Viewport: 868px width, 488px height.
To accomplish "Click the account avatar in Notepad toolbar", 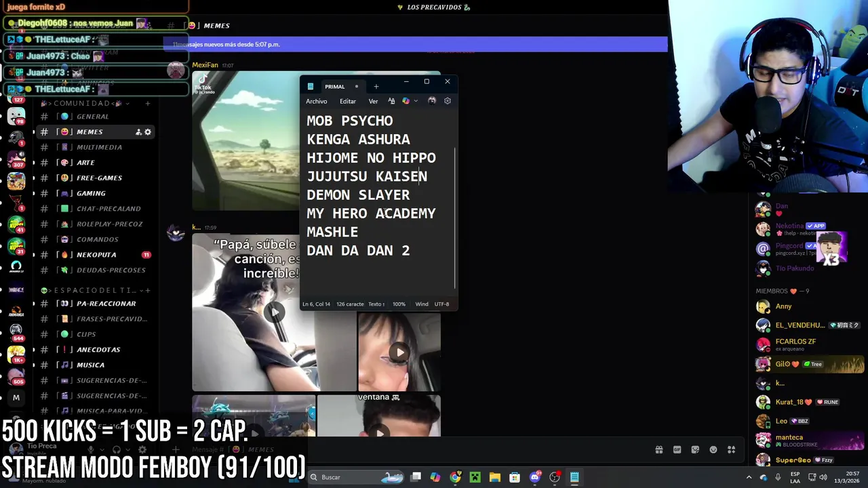I will [432, 101].
